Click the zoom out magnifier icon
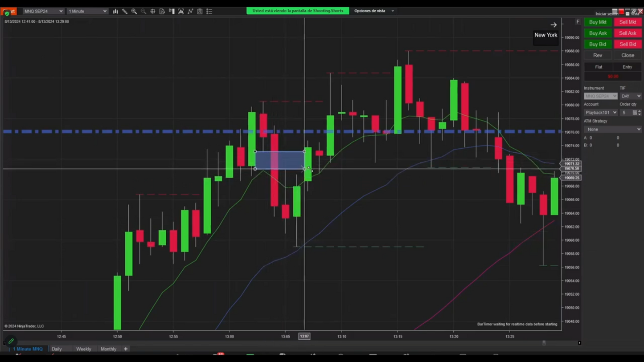The height and width of the screenshot is (362, 644). [144, 11]
